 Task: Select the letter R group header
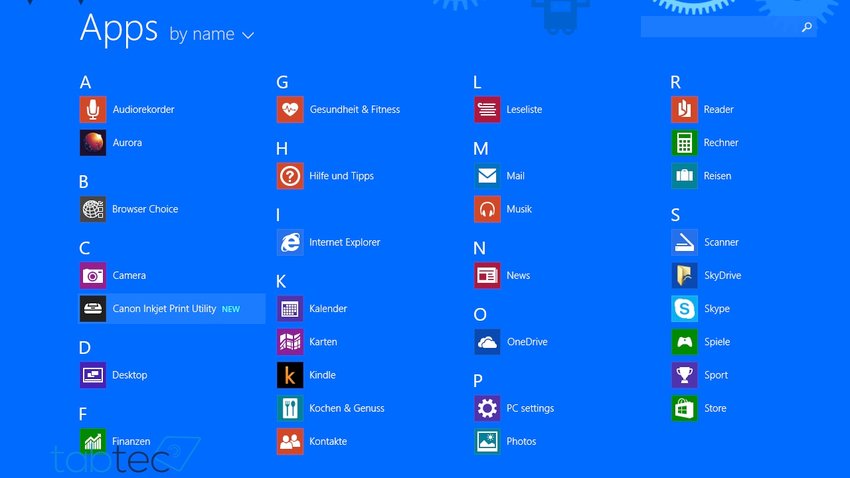click(x=675, y=82)
